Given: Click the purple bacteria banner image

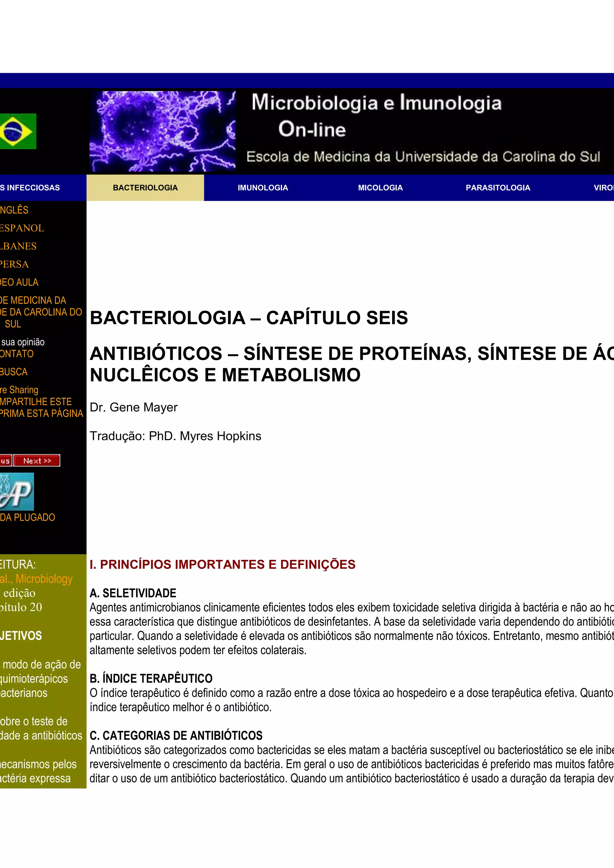Looking at the screenshot, I should (x=162, y=131).
